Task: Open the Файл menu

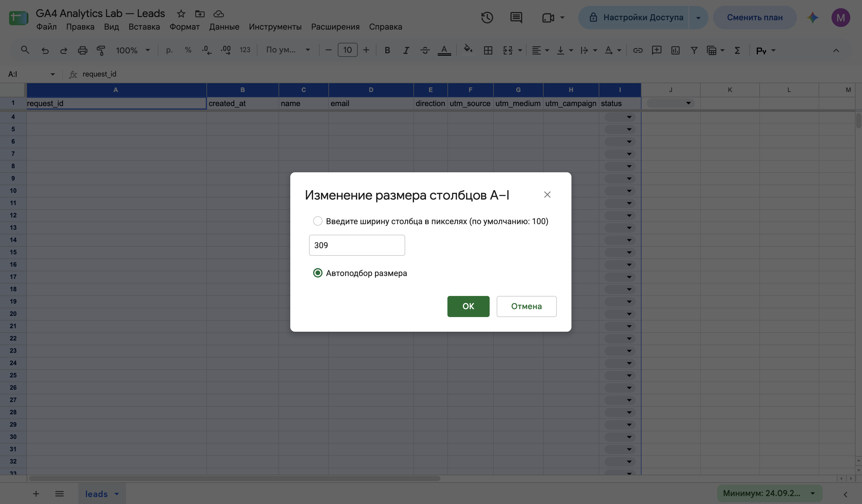Action: pyautogui.click(x=47, y=27)
